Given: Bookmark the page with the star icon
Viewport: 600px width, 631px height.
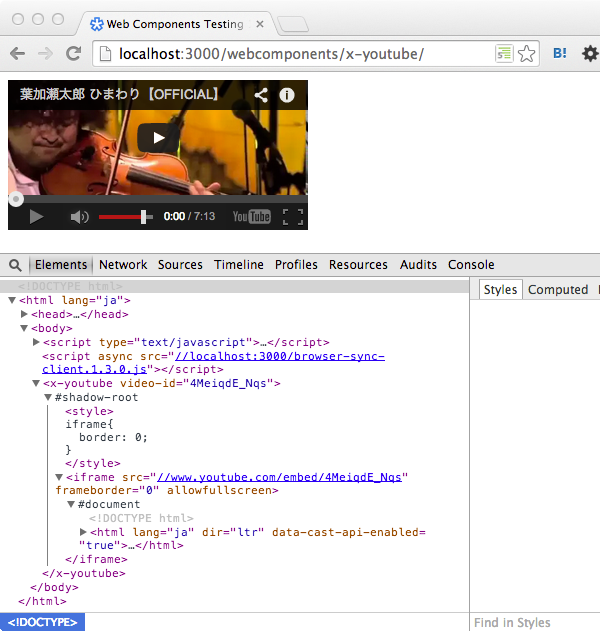Looking at the screenshot, I should [526, 54].
